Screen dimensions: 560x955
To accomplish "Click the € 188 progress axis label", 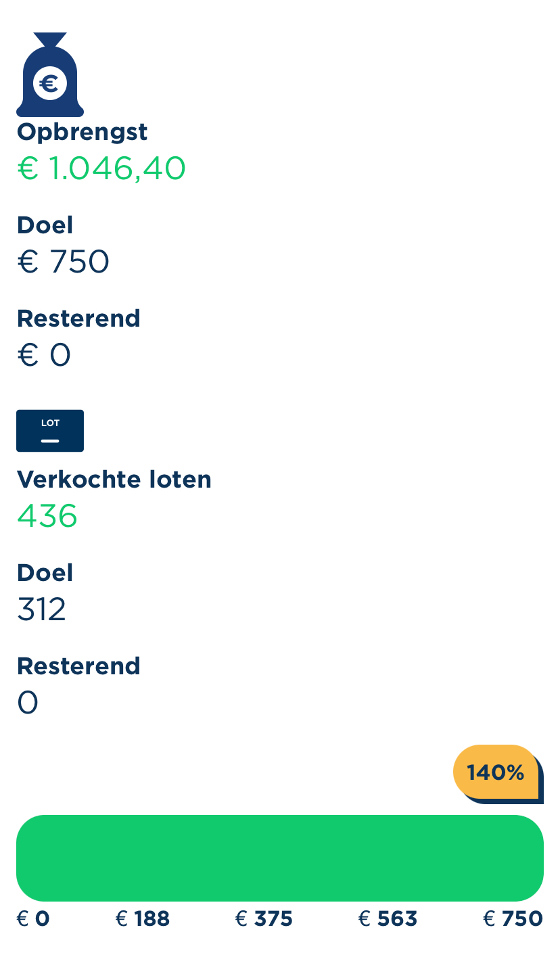I will (143, 918).
